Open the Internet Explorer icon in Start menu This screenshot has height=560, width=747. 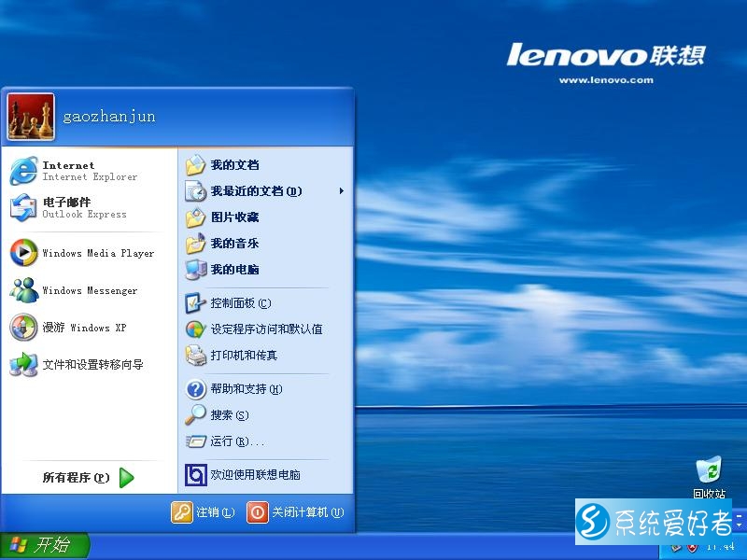click(x=23, y=171)
